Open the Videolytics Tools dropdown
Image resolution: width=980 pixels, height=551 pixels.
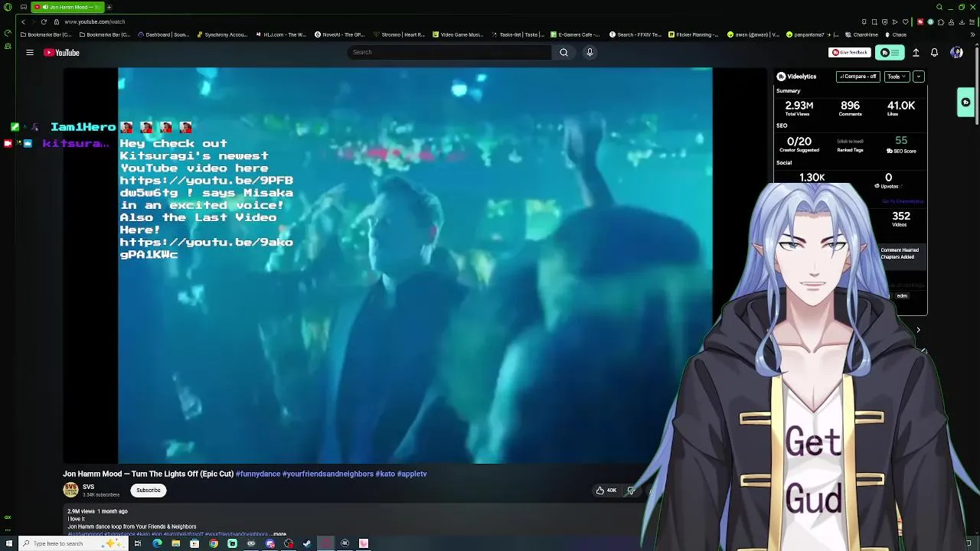tap(896, 77)
